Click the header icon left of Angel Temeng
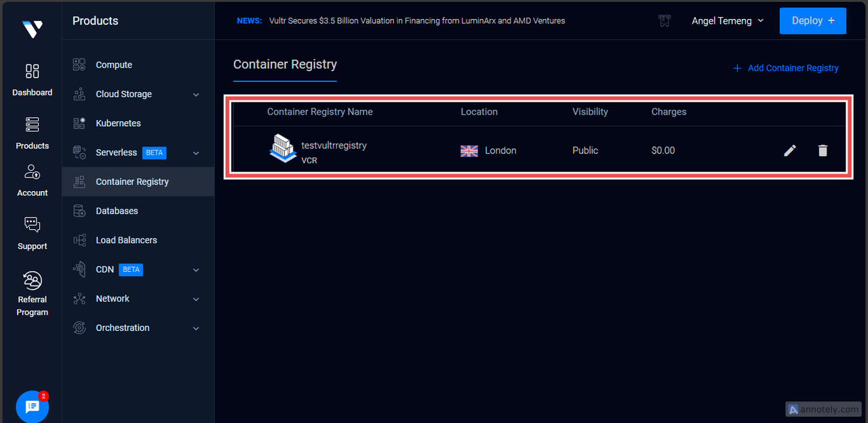The image size is (868, 423). coord(665,21)
